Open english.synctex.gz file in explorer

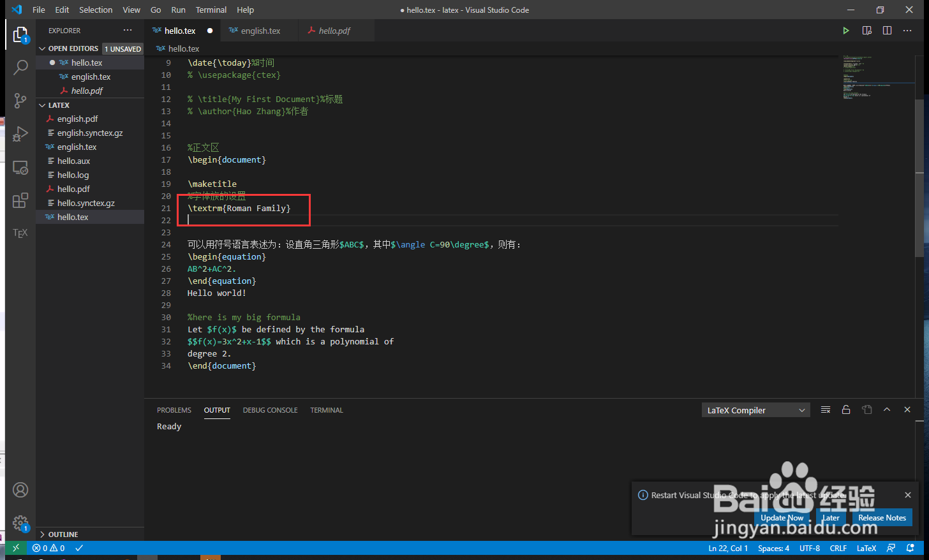[x=90, y=133]
